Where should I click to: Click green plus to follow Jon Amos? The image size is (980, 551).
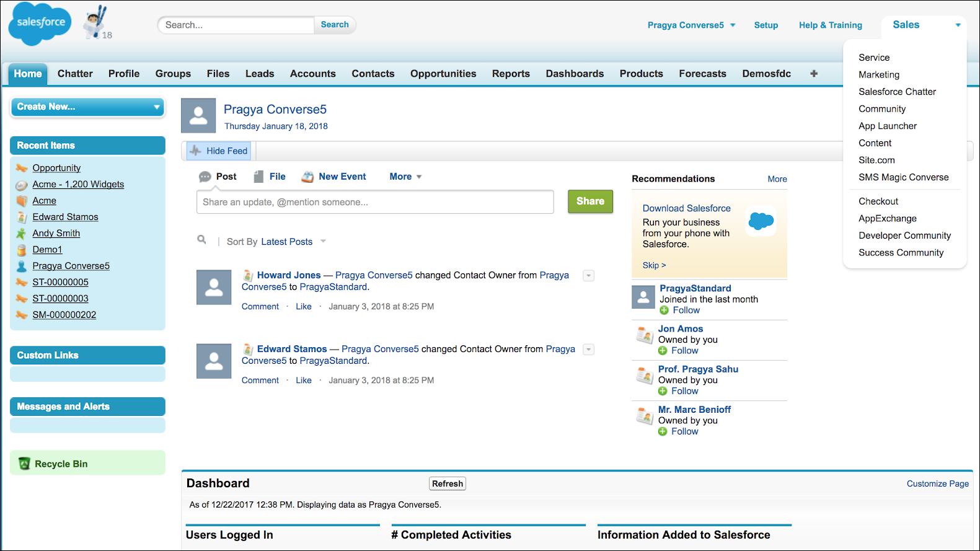tap(663, 351)
